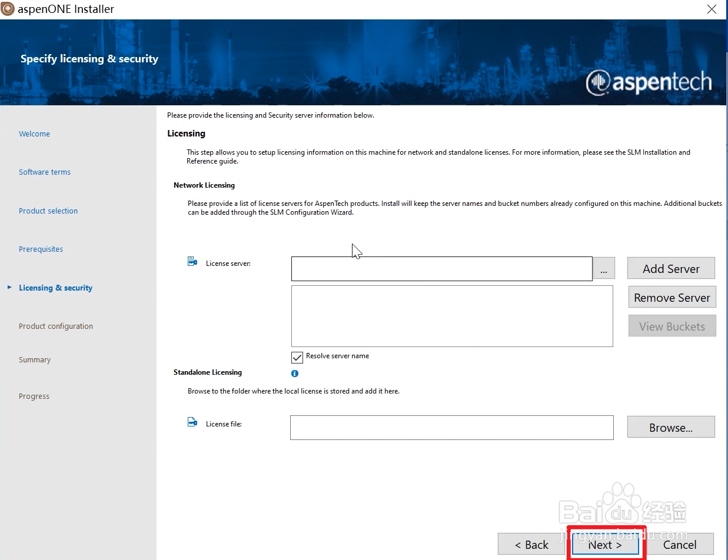Click the Browse... button for License file
Viewport: 728px width, 560px height.
click(671, 427)
